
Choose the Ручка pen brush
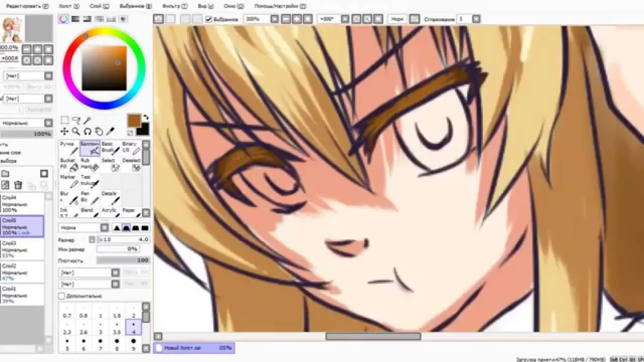click(x=69, y=148)
